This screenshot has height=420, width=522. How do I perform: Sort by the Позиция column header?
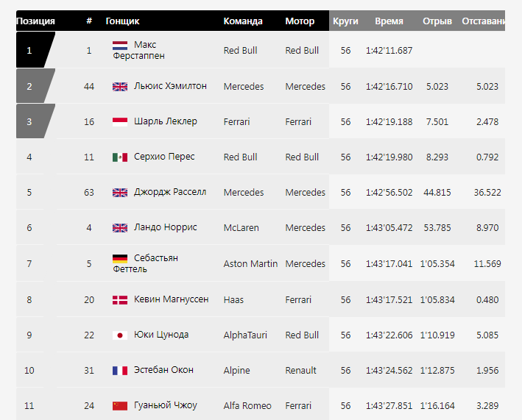pyautogui.click(x=35, y=21)
